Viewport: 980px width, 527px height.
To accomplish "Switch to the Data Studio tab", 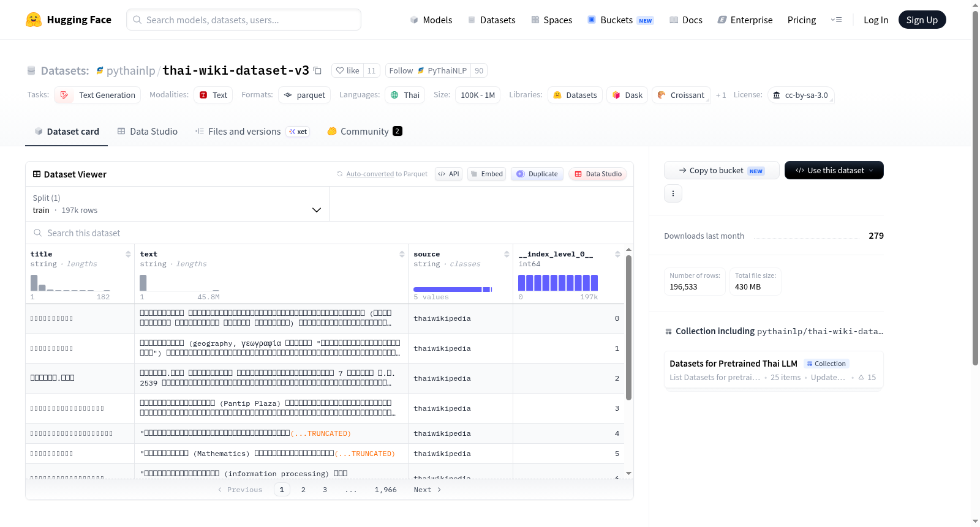I will point(148,131).
